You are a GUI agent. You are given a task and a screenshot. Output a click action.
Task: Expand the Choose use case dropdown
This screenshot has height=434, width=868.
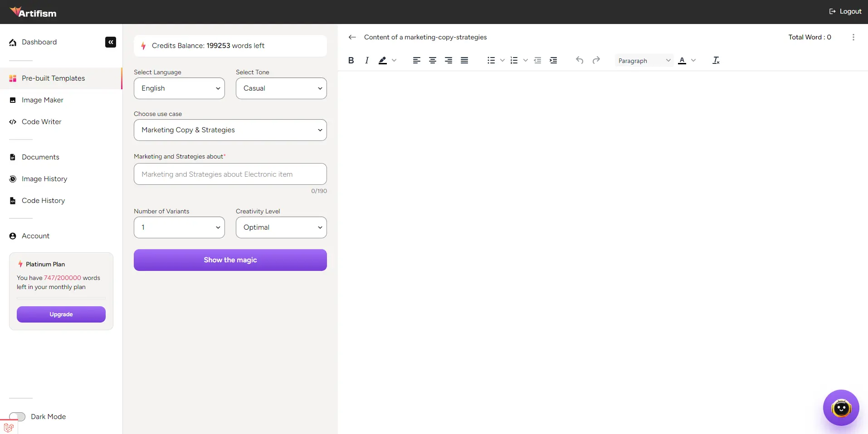[x=230, y=130]
